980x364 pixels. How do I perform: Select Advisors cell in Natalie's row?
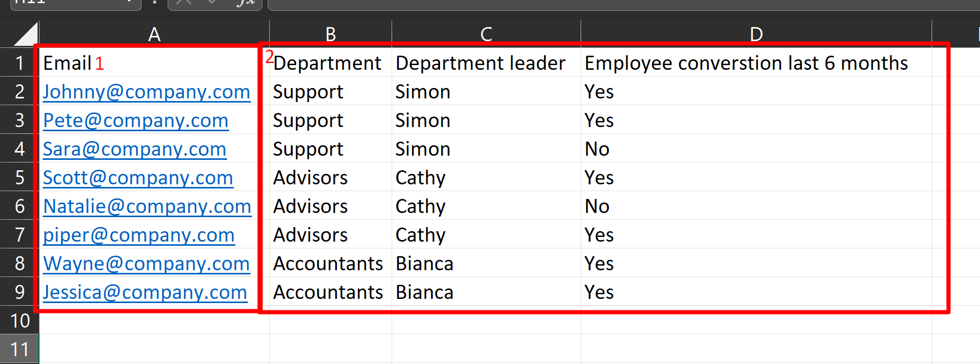click(331, 206)
